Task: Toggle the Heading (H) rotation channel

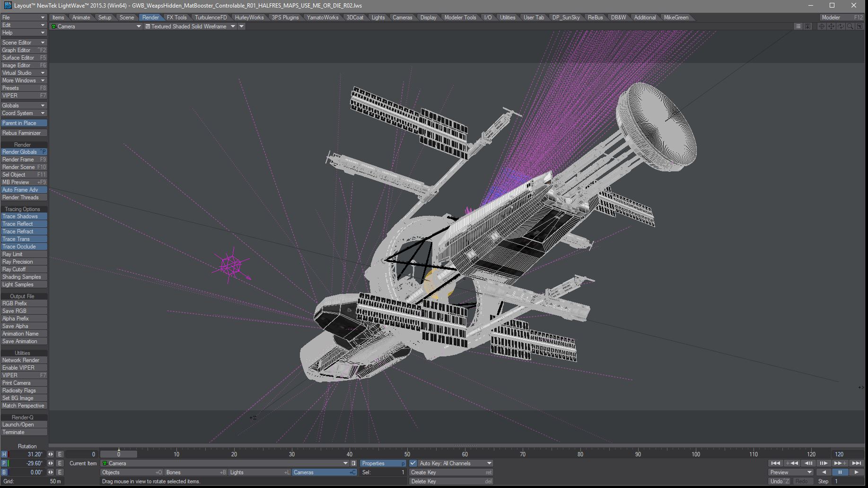Action: click(4, 454)
